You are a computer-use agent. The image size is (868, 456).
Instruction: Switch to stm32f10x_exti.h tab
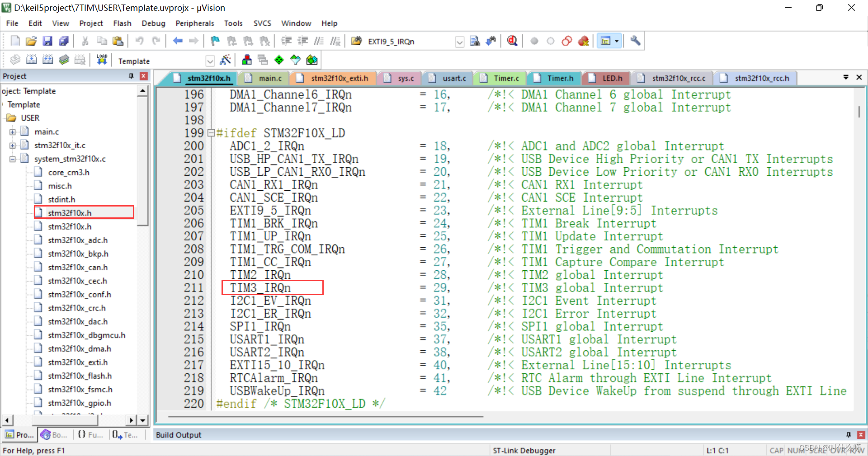coord(333,78)
